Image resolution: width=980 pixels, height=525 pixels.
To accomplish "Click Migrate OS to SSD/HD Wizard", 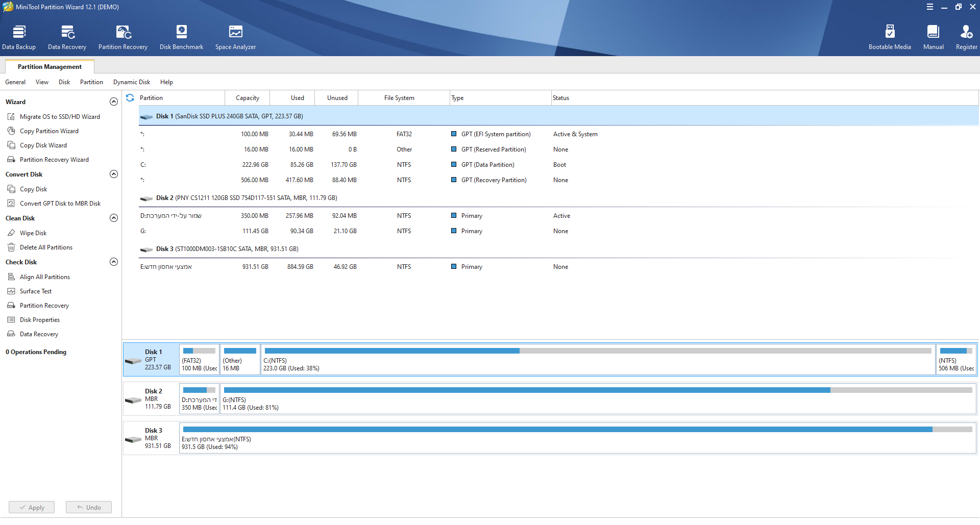I will pos(60,117).
